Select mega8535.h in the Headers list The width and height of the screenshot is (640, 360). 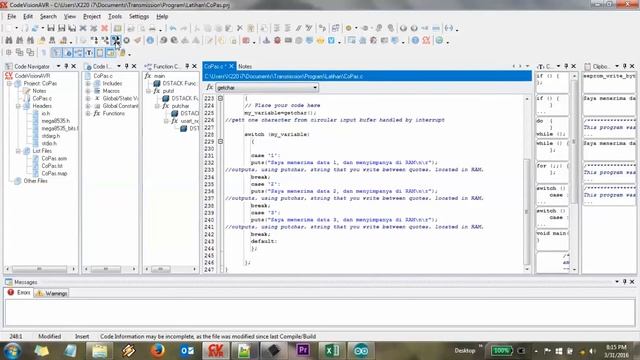56,121
